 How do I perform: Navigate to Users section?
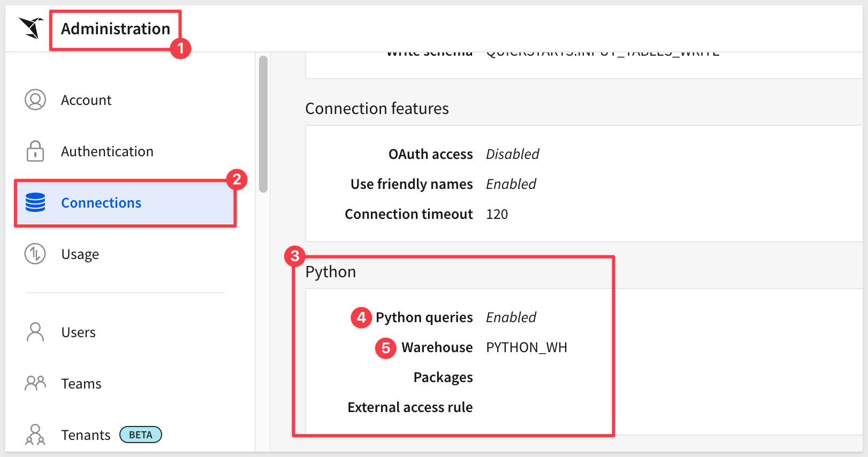(x=78, y=332)
